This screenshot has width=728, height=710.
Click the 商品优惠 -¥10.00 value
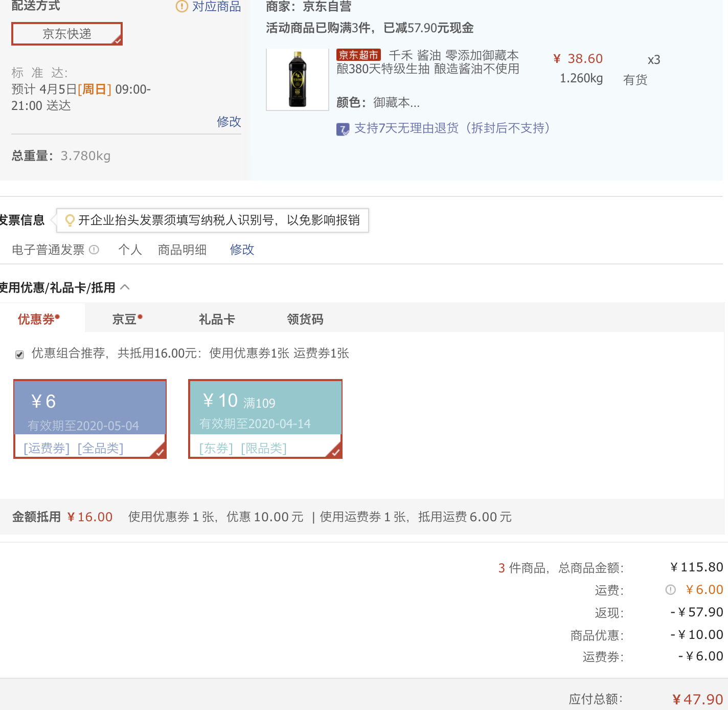pyautogui.click(x=697, y=635)
